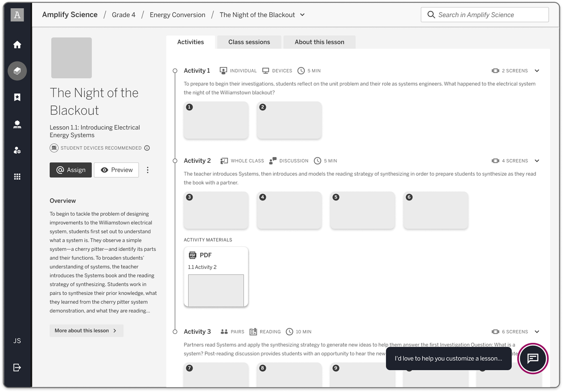
Task: Click the Activity 2 timeline marker
Action: point(175,161)
